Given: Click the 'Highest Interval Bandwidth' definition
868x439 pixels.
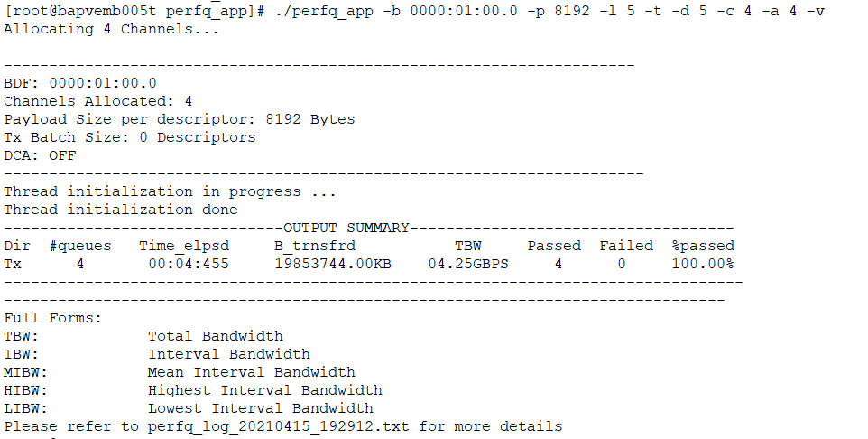Looking at the screenshot, I should point(264,390).
